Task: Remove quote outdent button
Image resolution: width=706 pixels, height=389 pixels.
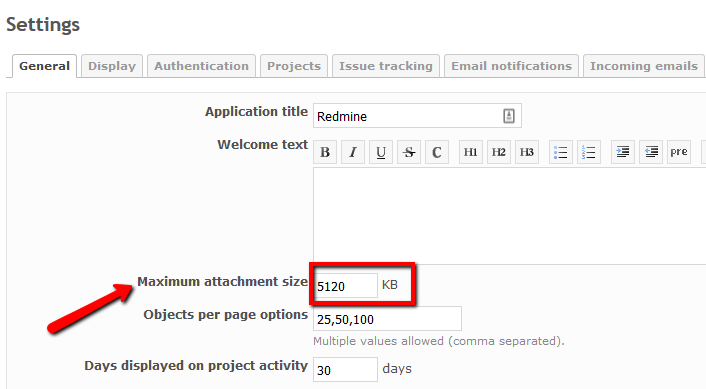Action: [x=651, y=152]
